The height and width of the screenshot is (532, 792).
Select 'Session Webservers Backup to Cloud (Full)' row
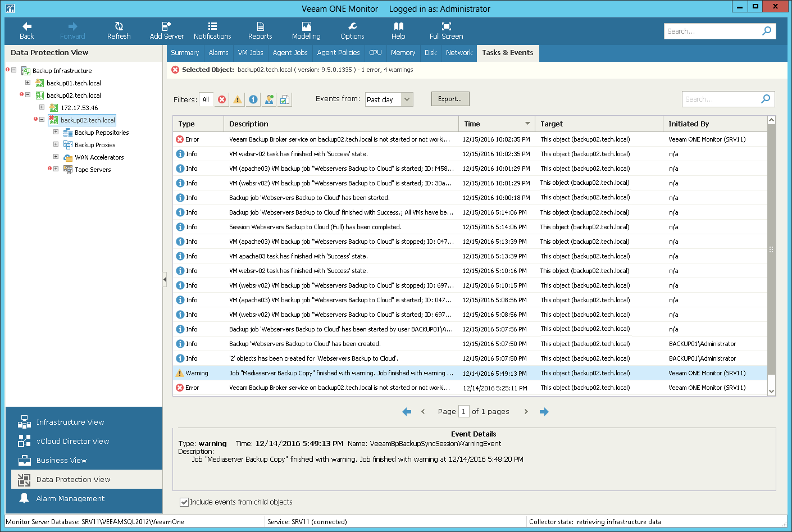tap(470, 227)
